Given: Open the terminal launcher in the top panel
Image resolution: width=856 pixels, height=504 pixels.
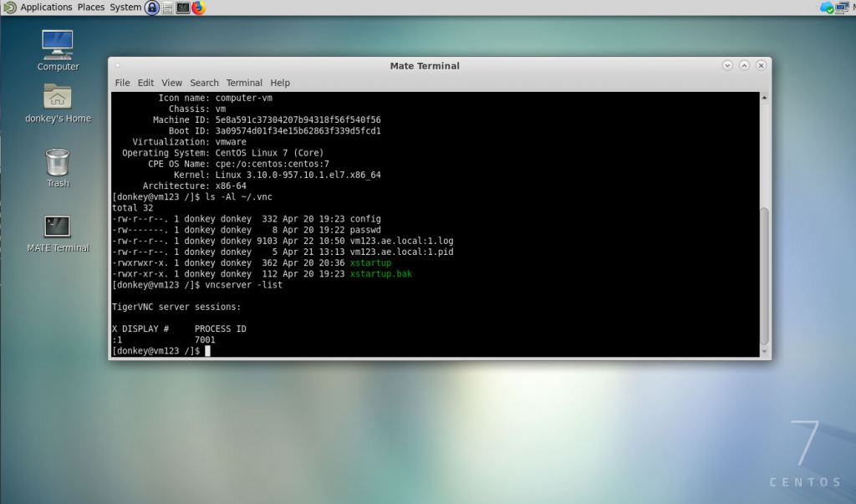Looking at the screenshot, I should pos(182,8).
